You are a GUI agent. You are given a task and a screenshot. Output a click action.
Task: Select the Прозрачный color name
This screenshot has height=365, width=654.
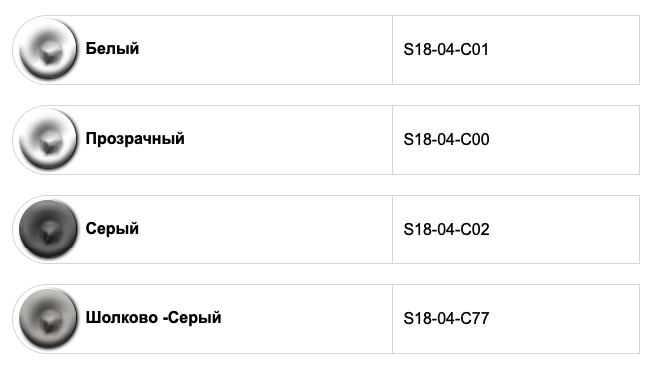135,139
